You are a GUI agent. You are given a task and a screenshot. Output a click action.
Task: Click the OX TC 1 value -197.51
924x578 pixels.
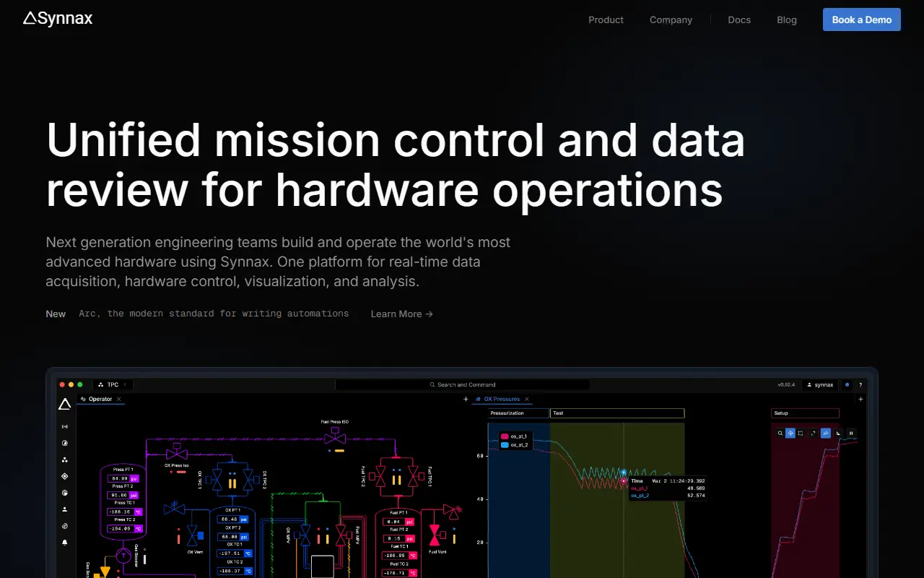230,553
